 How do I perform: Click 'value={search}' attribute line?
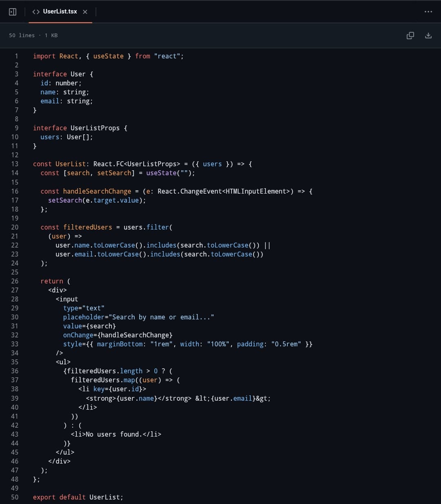point(89,326)
